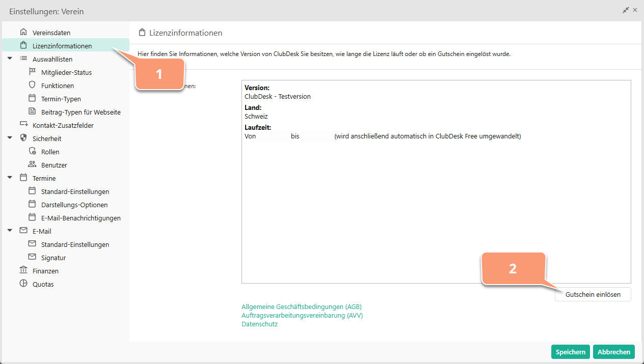Screen dimensions: 644x364
Task: Open Quotas settings
Action: [x=43, y=284]
